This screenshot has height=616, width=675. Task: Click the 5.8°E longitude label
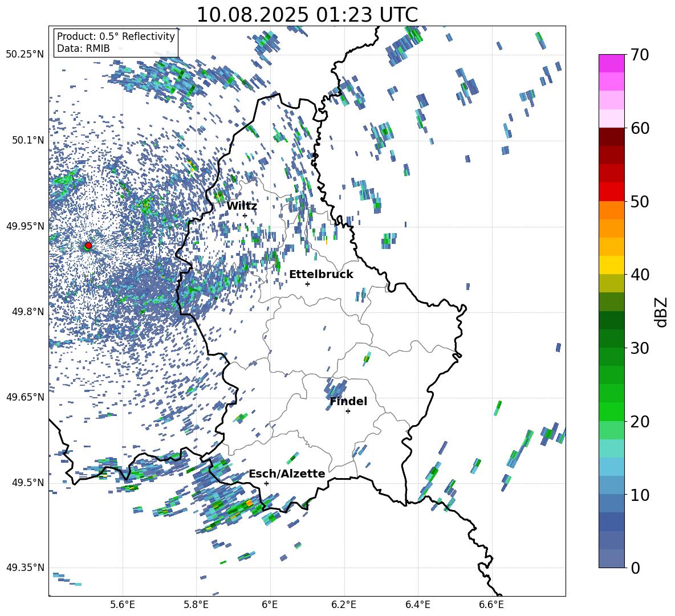click(196, 605)
